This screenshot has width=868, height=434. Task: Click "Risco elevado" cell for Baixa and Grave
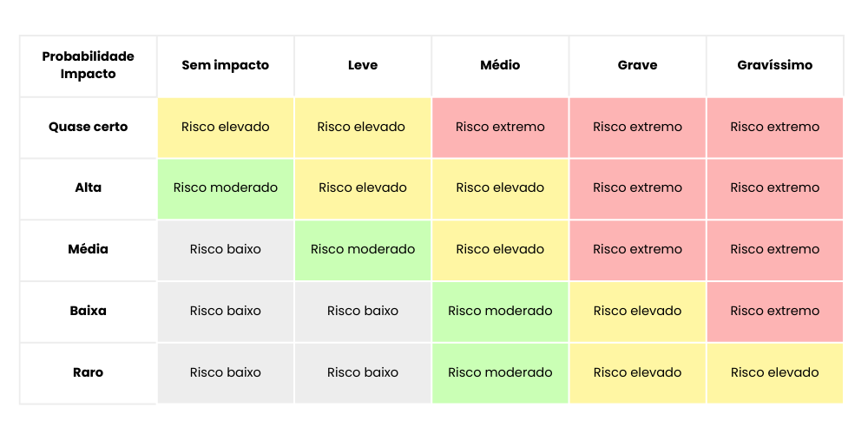point(637,311)
